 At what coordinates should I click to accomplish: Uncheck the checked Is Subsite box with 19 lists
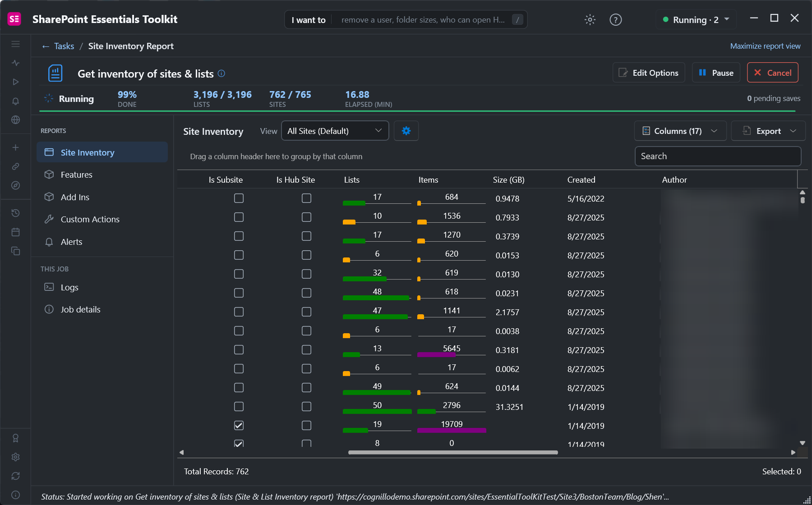tap(239, 425)
